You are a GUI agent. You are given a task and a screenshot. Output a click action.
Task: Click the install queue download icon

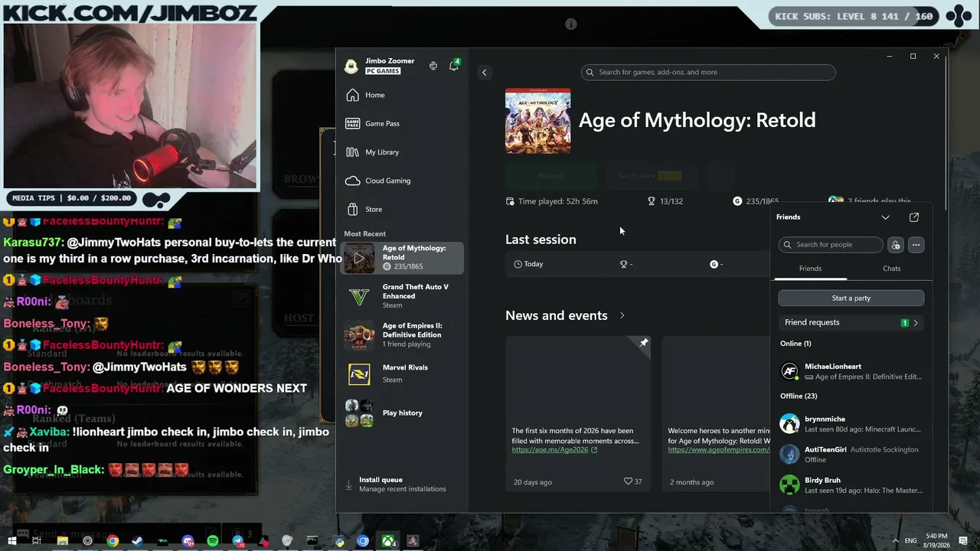[349, 484]
